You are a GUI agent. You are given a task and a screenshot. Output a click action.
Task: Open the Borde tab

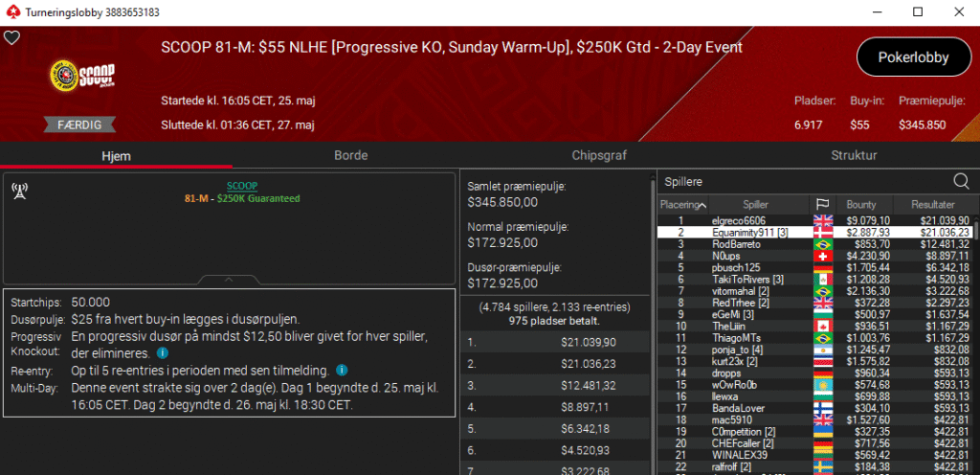[350, 156]
